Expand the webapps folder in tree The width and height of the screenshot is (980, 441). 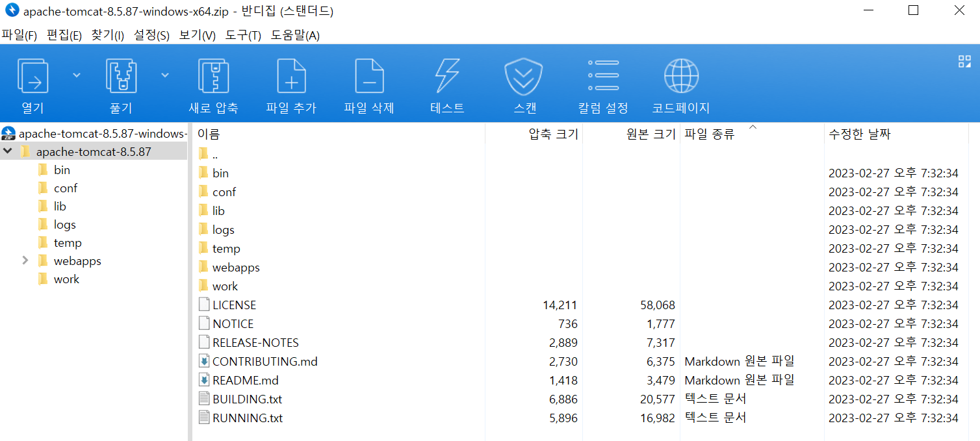pos(25,260)
